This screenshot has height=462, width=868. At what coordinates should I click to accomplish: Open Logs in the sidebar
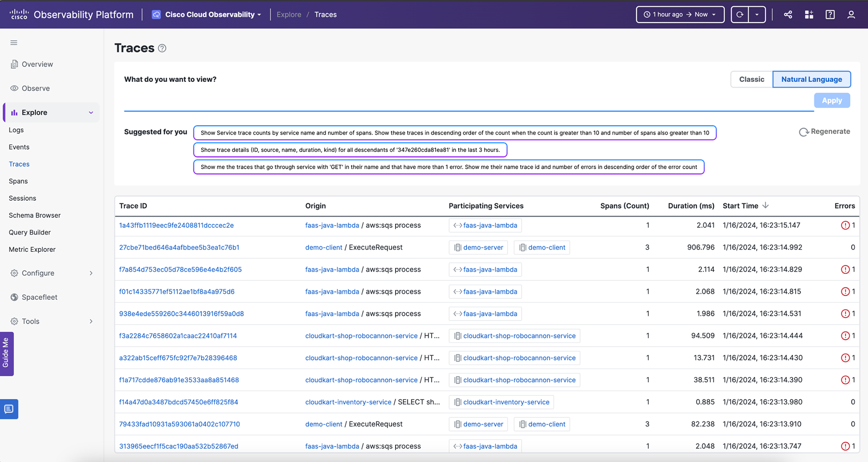click(x=16, y=130)
